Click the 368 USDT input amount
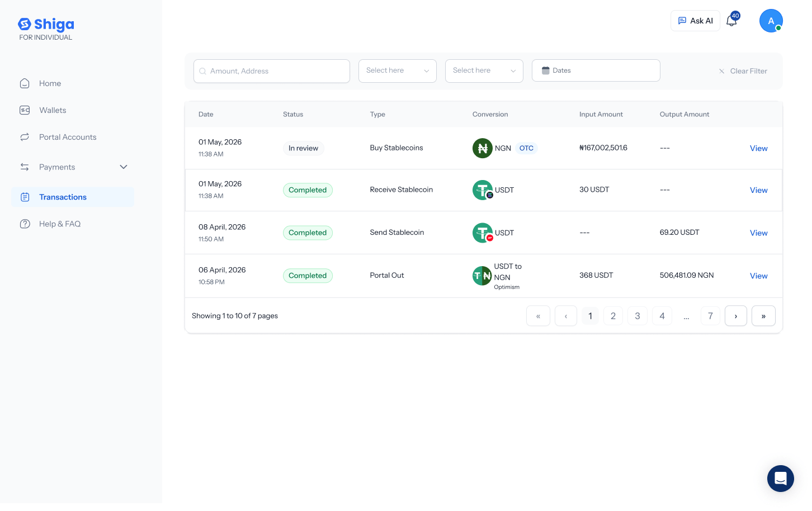This screenshot has height=511, width=812. pyautogui.click(x=596, y=275)
